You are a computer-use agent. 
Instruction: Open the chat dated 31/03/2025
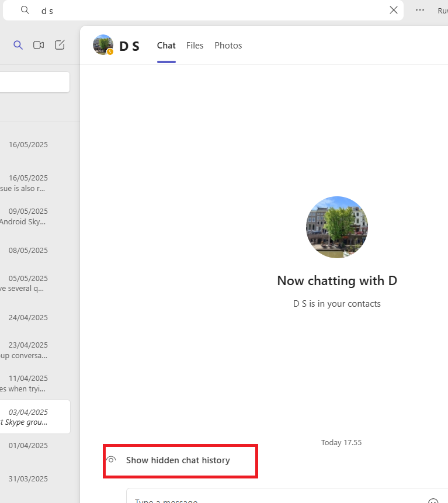coord(34,479)
